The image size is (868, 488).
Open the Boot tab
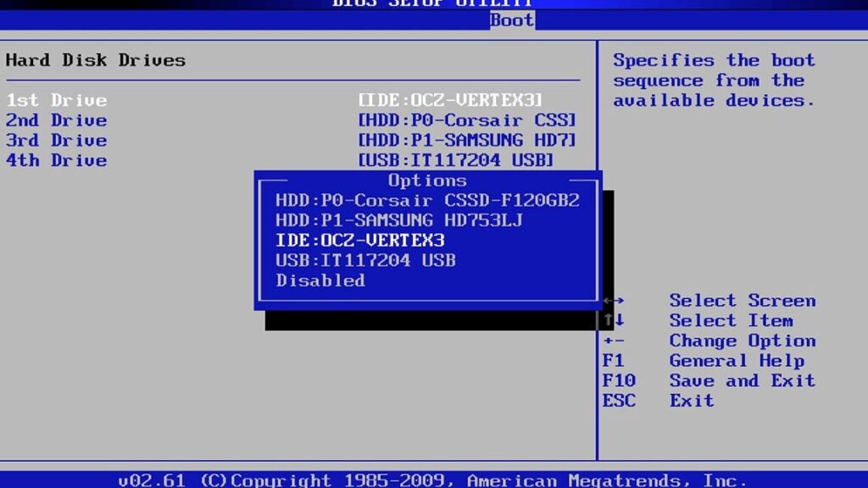512,19
